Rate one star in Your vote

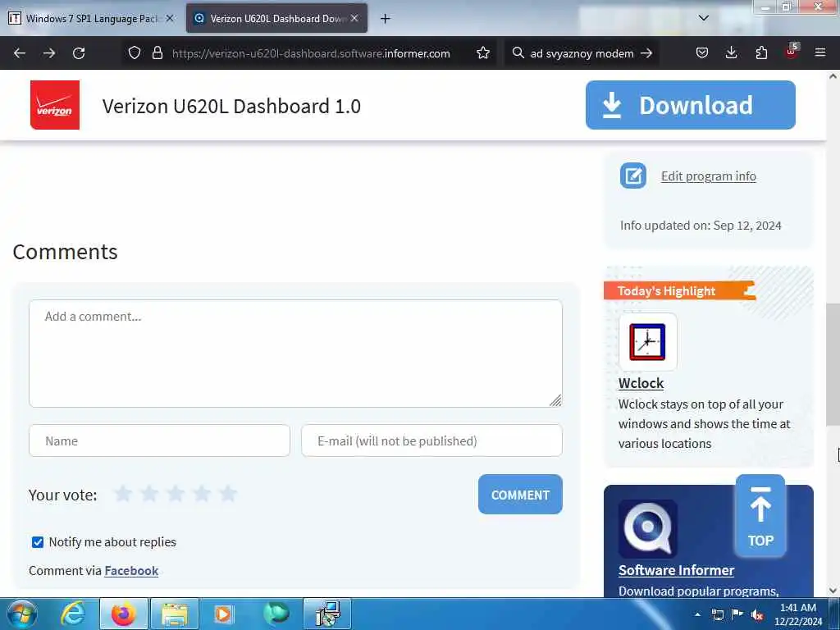[x=123, y=493]
